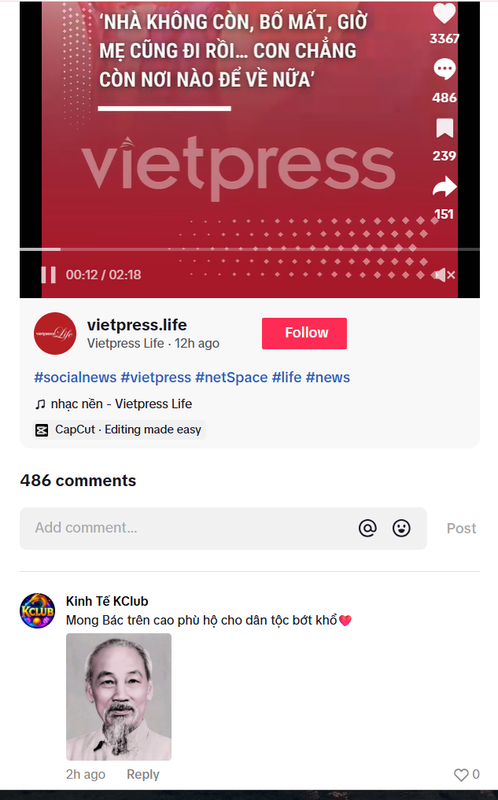
Task: Open the vietpress.life profile avatar
Action: pyautogui.click(x=55, y=333)
